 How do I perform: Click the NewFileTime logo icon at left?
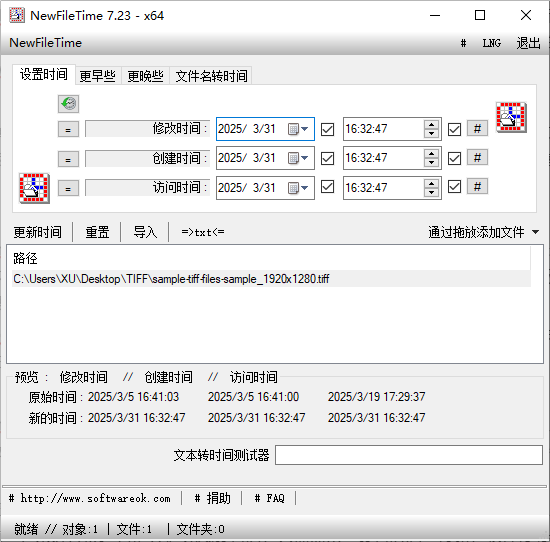[34, 188]
